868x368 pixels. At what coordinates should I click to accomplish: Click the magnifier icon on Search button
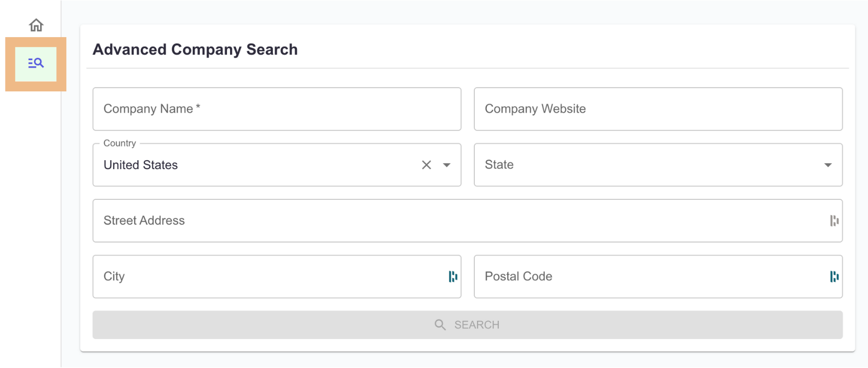point(440,325)
